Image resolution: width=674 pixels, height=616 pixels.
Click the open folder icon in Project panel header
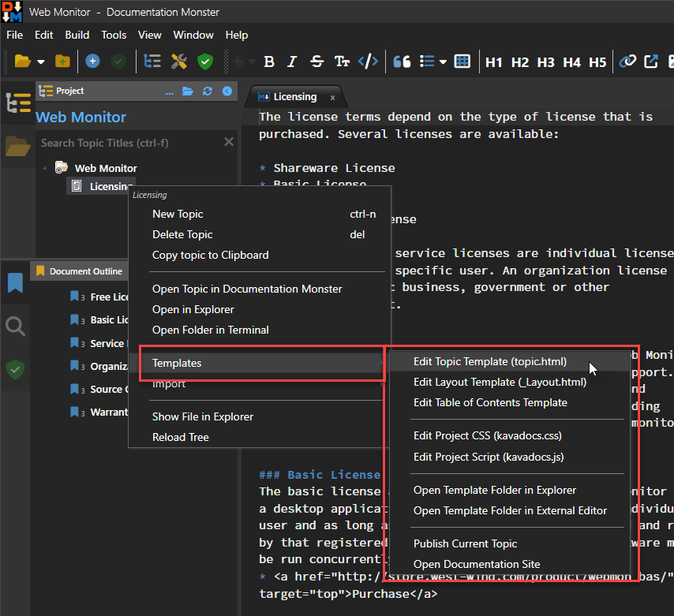pos(187,91)
